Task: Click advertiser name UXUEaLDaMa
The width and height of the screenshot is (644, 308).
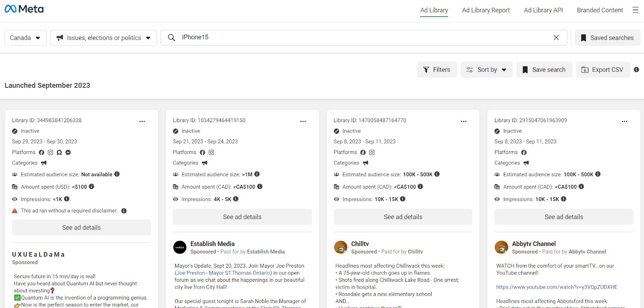Action: click(38, 255)
